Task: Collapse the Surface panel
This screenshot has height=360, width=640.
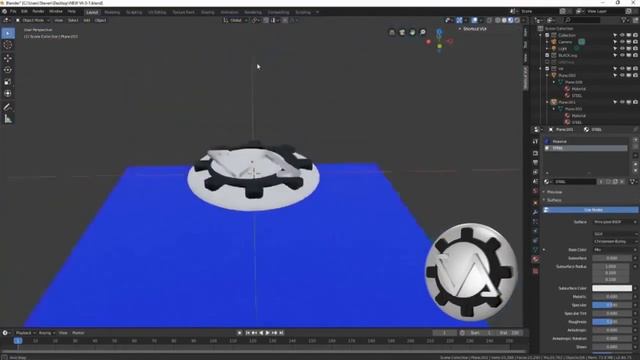Action: [553, 200]
